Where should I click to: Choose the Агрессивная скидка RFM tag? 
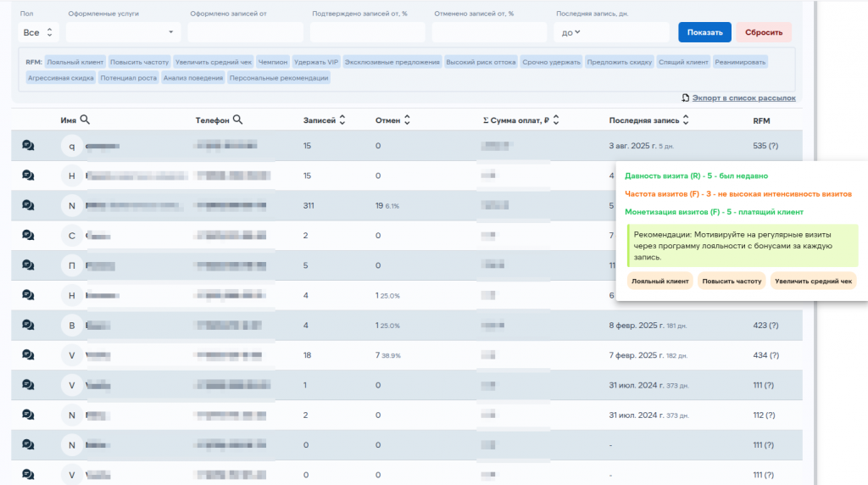[x=60, y=78]
